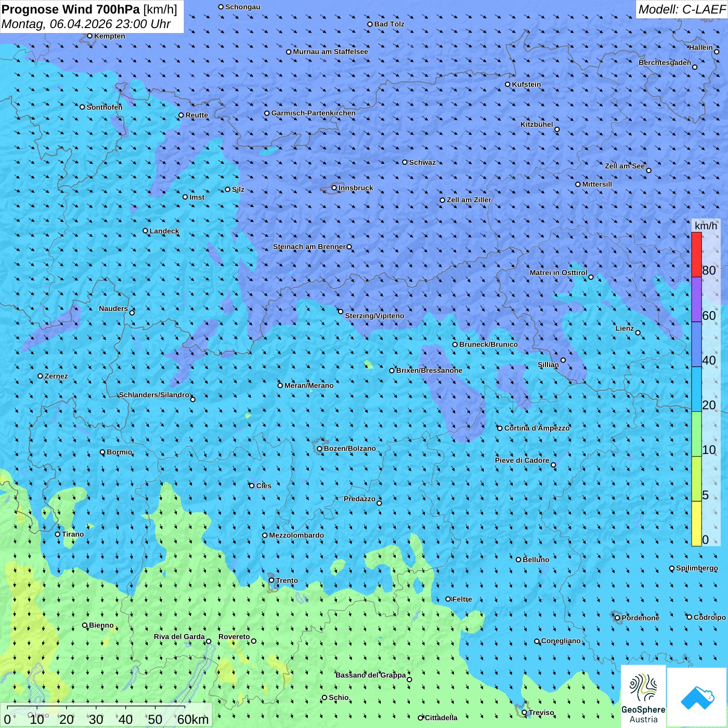728x728 pixels.
Task: Click the Bormio city marker circle
Action: 102,452
